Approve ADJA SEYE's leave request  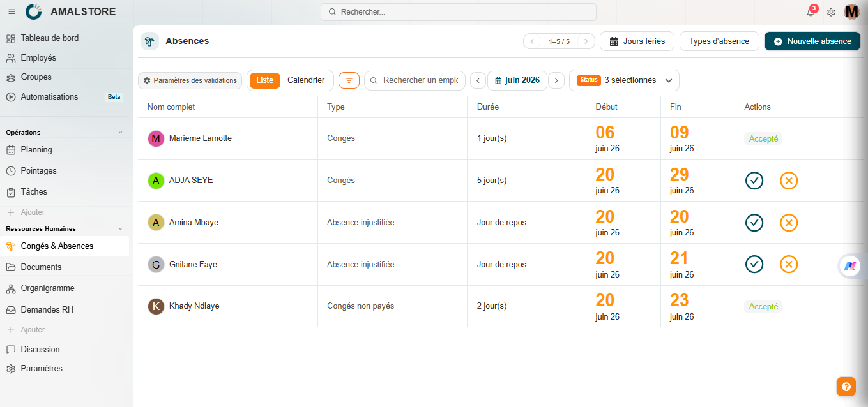[x=754, y=181]
